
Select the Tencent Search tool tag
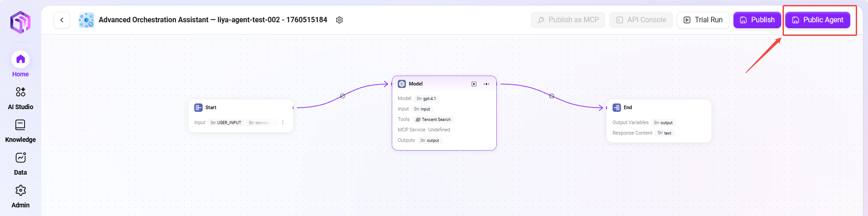pos(434,120)
